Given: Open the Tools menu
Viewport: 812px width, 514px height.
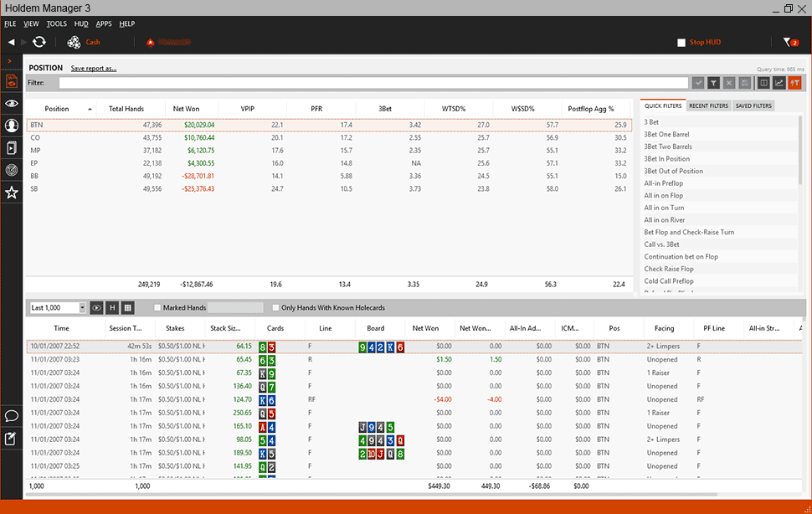Looking at the screenshot, I should [x=56, y=23].
